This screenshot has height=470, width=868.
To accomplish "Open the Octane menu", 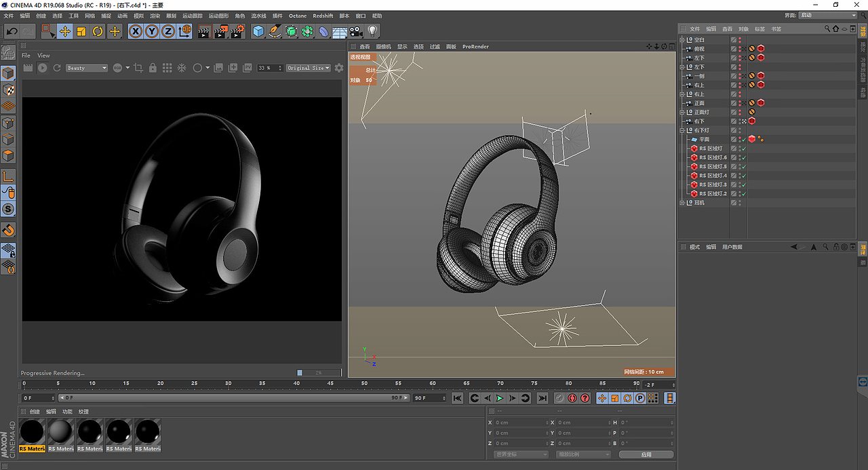I will point(298,16).
